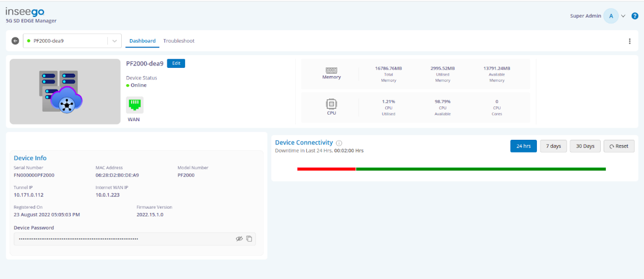Switch to the Troubleshoot tab
The image size is (644, 279).
tap(179, 41)
